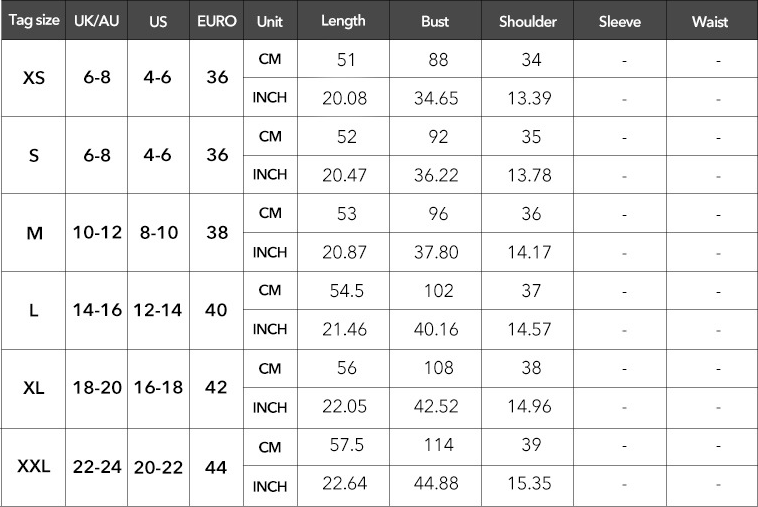Select the Length column header
The image size is (758, 507).
[343, 21]
